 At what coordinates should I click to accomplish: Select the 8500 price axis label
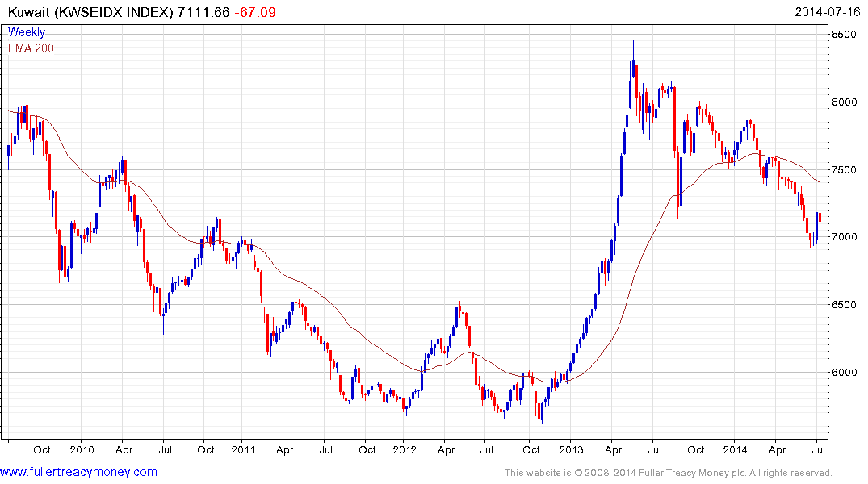pyautogui.click(x=845, y=35)
